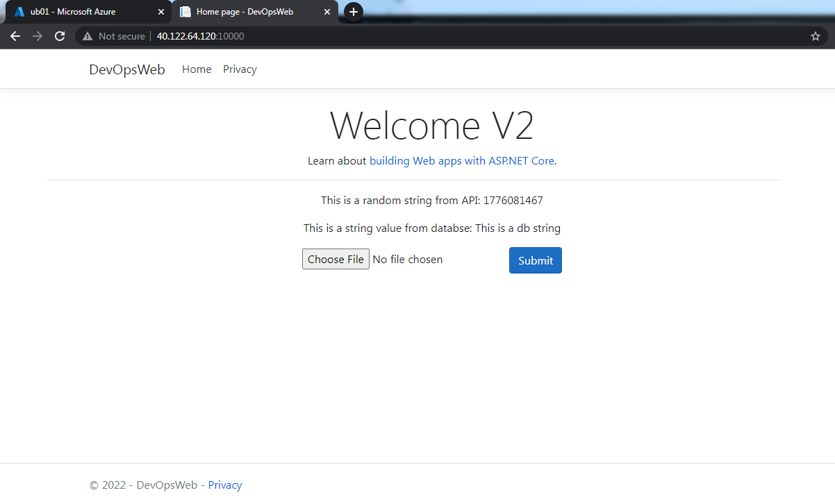
Task: Click the Privacy link in the footer
Action: point(225,485)
